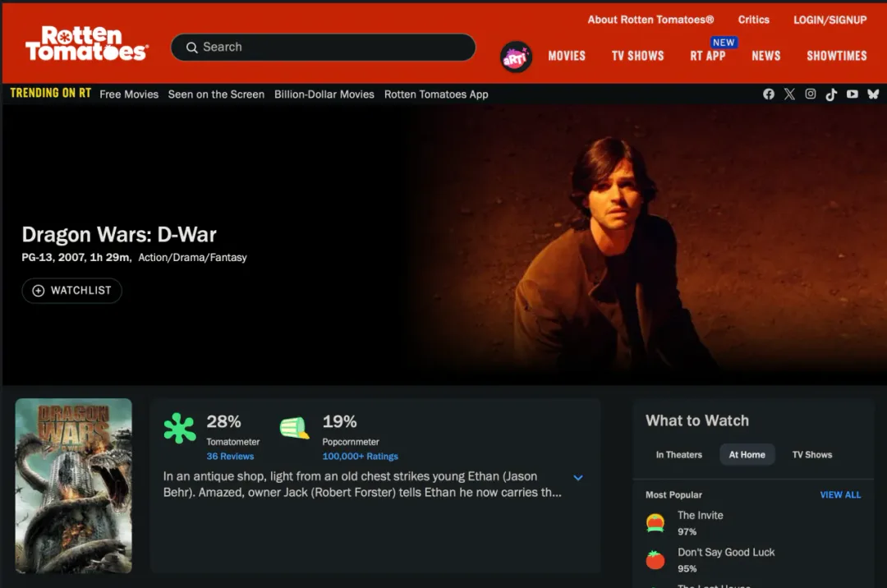Click the NEW badge above RT App
The width and height of the screenshot is (887, 588).
pyautogui.click(x=724, y=43)
